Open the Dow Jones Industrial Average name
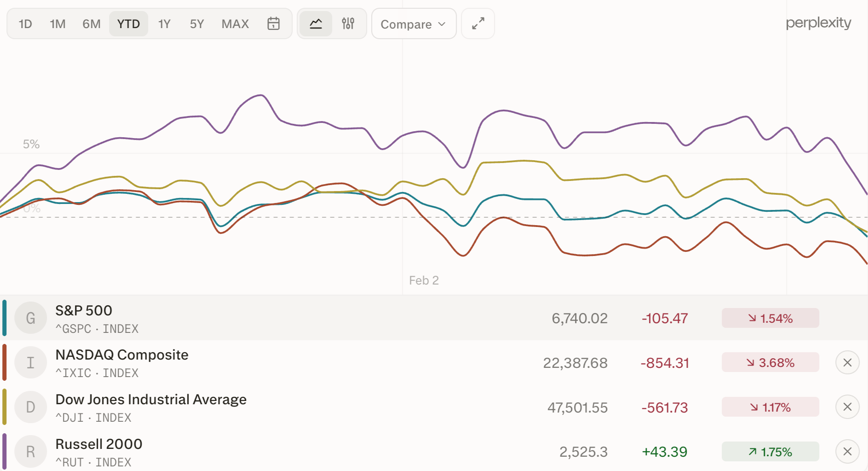The height and width of the screenshot is (471, 868). click(151, 399)
